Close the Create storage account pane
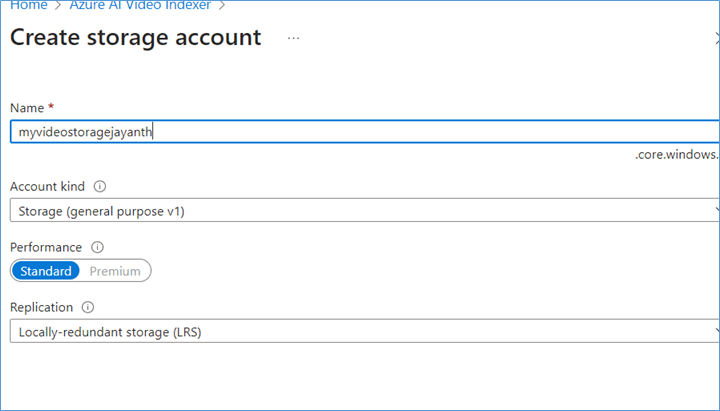Viewport: 720px width, 411px height. click(717, 39)
